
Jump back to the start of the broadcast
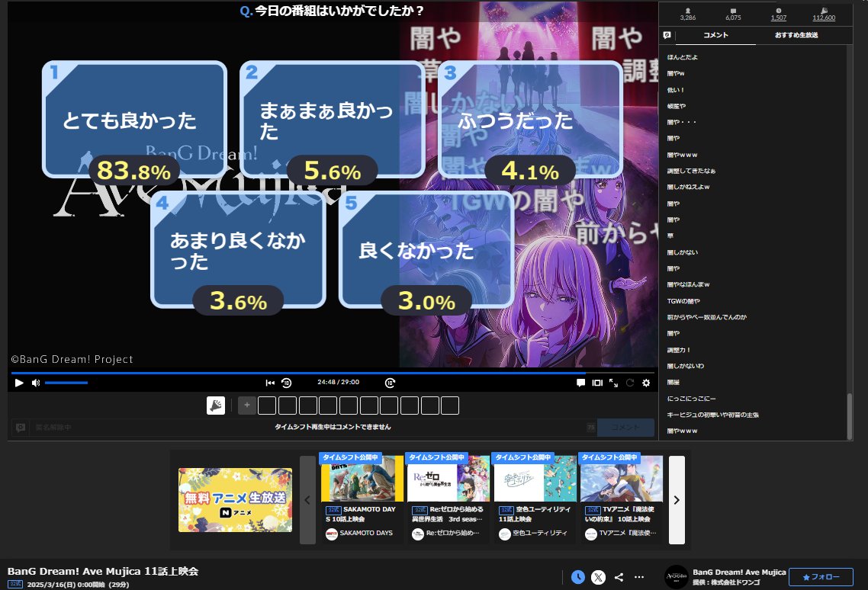coord(270,383)
